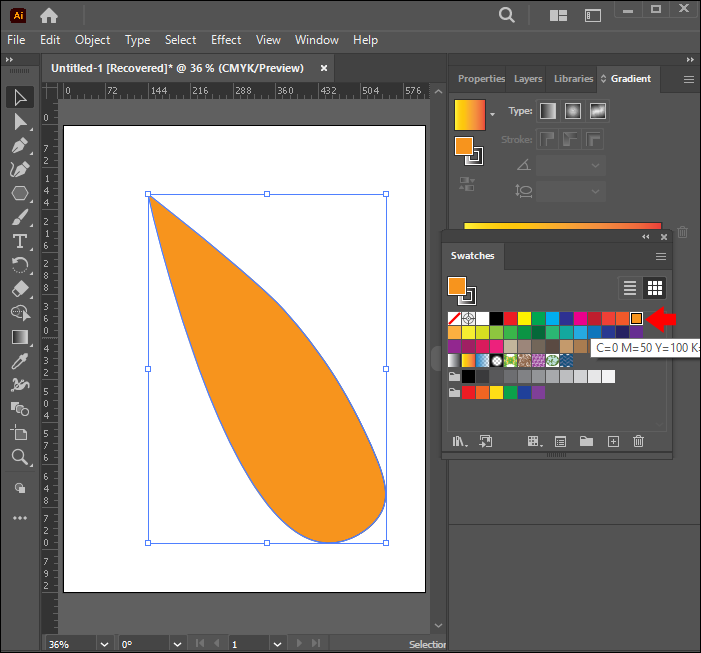
Task: Choose the Linear gradient type
Action: [548, 111]
